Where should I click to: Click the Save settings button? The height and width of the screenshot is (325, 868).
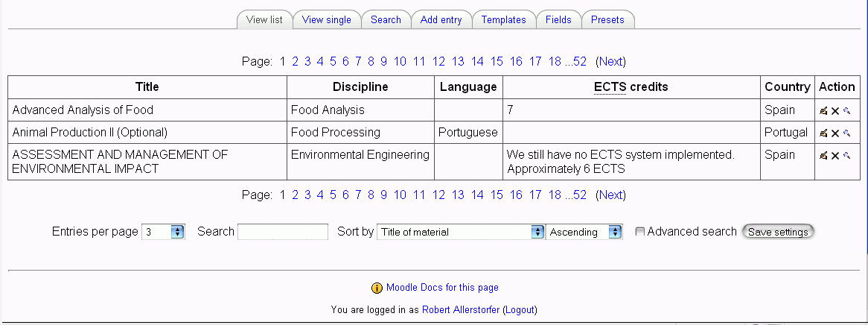click(x=778, y=232)
